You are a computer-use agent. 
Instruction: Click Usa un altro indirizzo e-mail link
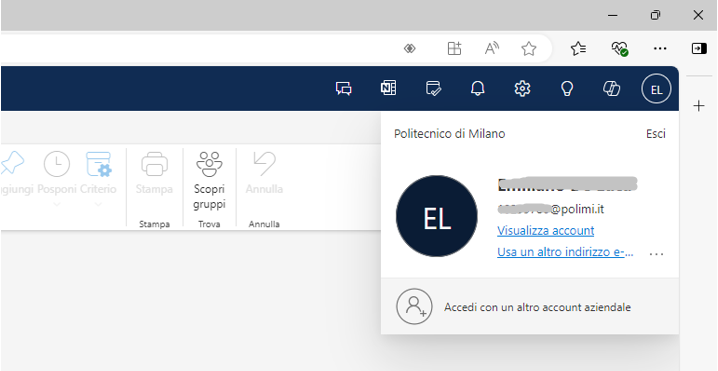pyautogui.click(x=566, y=252)
